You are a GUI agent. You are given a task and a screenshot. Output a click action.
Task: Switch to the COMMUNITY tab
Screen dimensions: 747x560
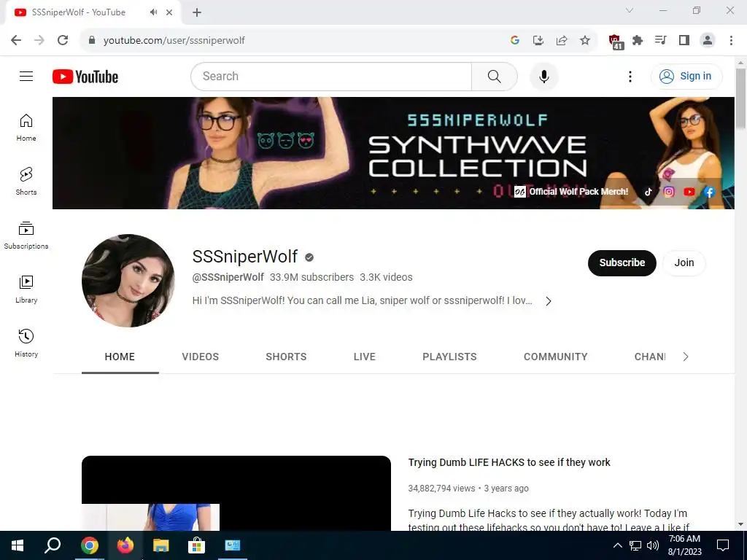click(x=555, y=357)
